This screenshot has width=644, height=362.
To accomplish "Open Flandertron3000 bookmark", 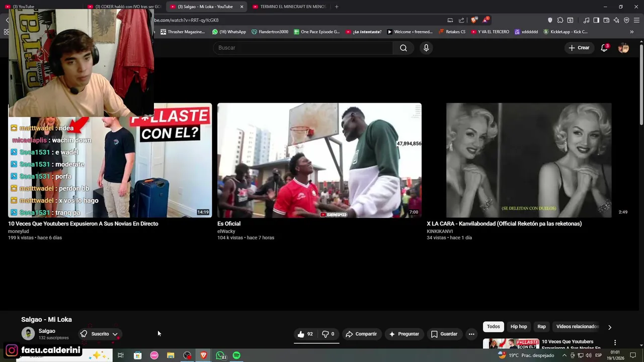I will (270, 32).
